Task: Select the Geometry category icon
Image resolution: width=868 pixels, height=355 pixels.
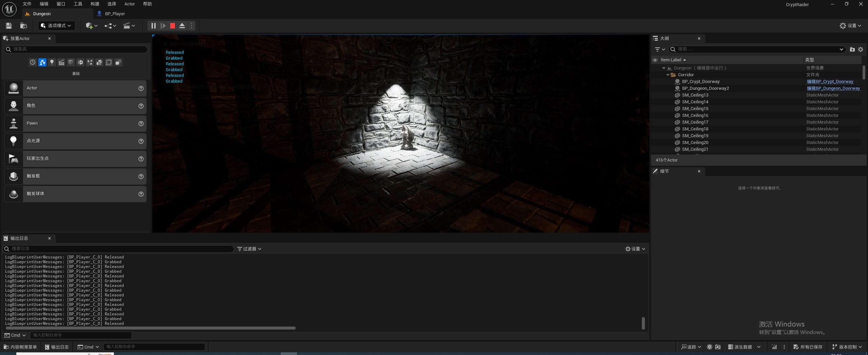Action: [99, 62]
